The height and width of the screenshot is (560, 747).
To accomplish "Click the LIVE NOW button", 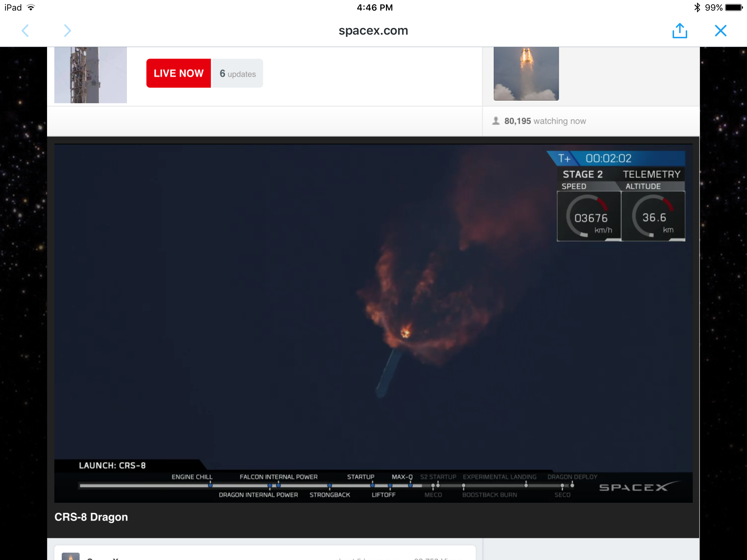I will (178, 73).
